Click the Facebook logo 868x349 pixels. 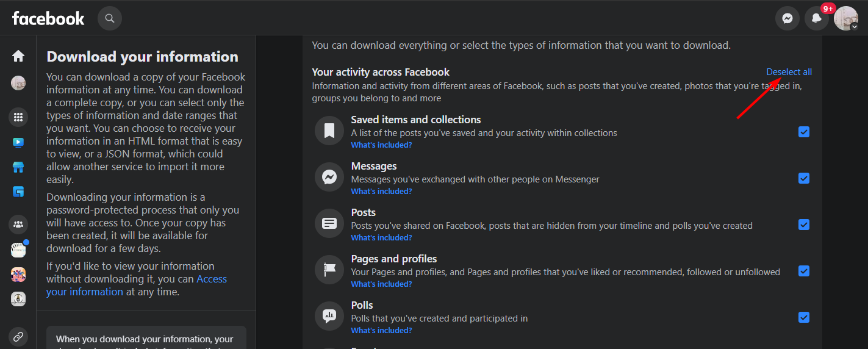[x=48, y=18]
